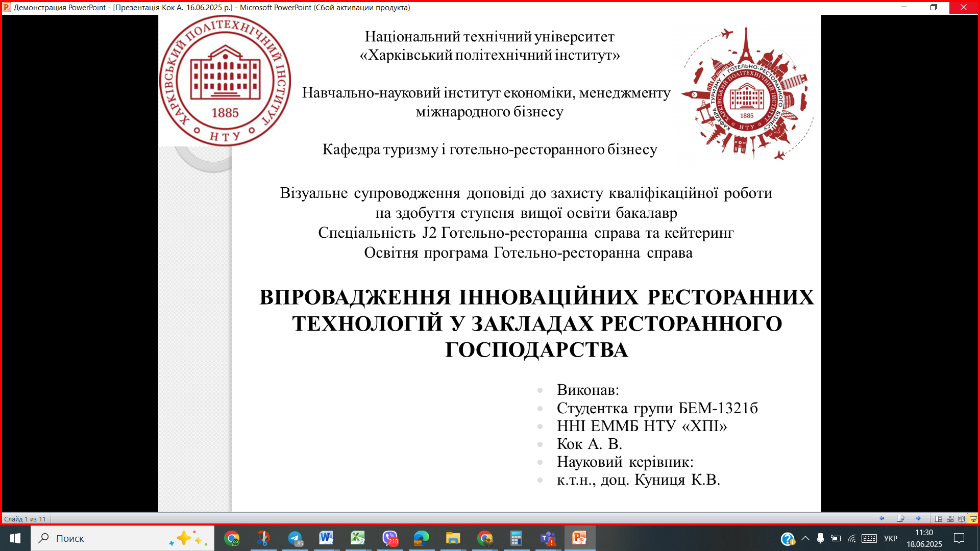Advance to next slide with right arrow

(x=918, y=518)
